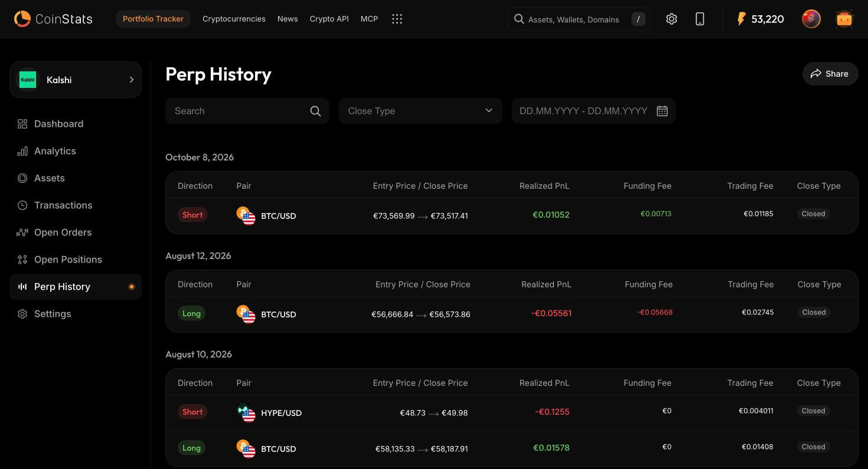868x469 pixels.
Task: Expand the Close Type dropdown
Action: tap(420, 111)
